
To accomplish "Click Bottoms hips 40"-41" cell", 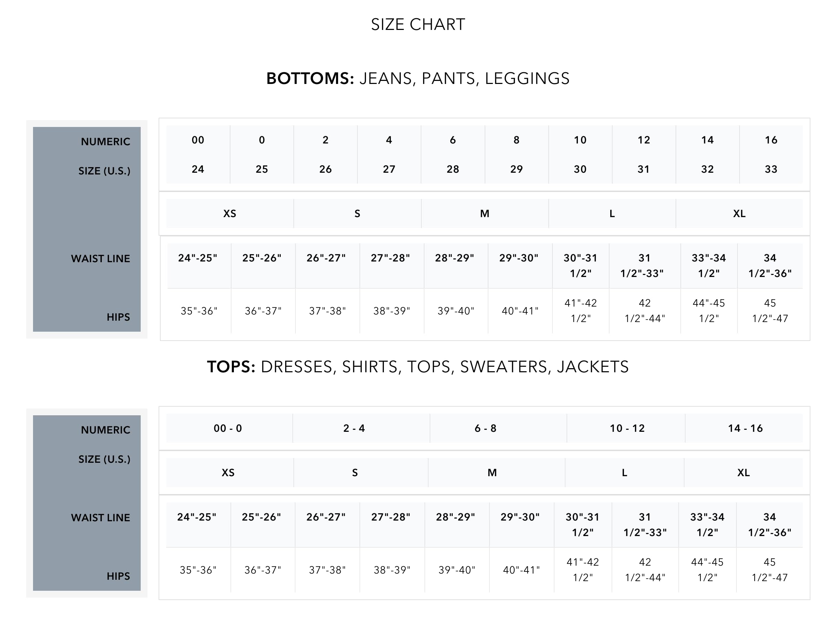I will [x=520, y=311].
